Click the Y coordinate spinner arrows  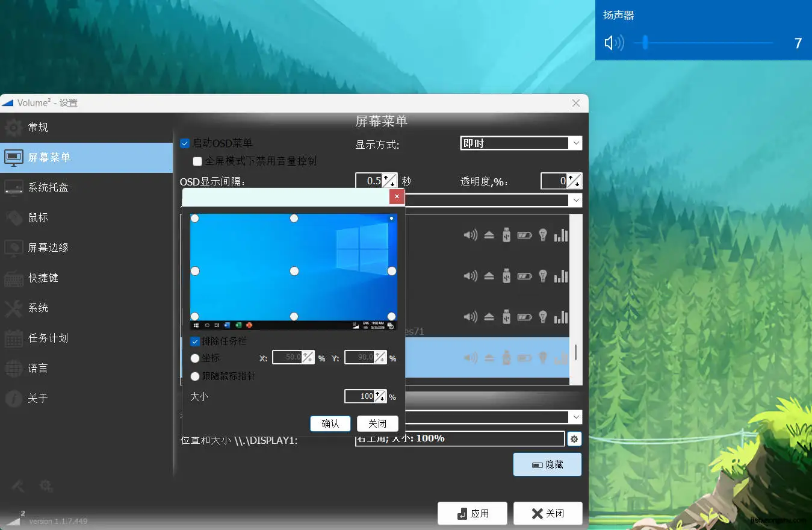tap(380, 357)
